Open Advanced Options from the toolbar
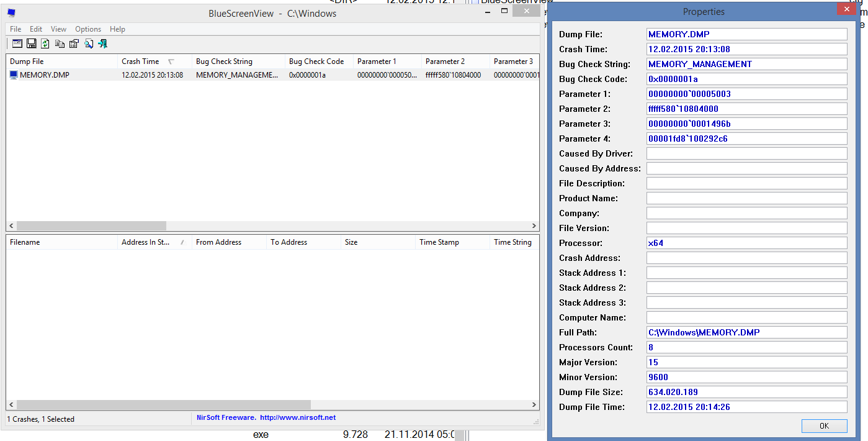Image resolution: width=868 pixels, height=441 pixels. click(x=17, y=43)
